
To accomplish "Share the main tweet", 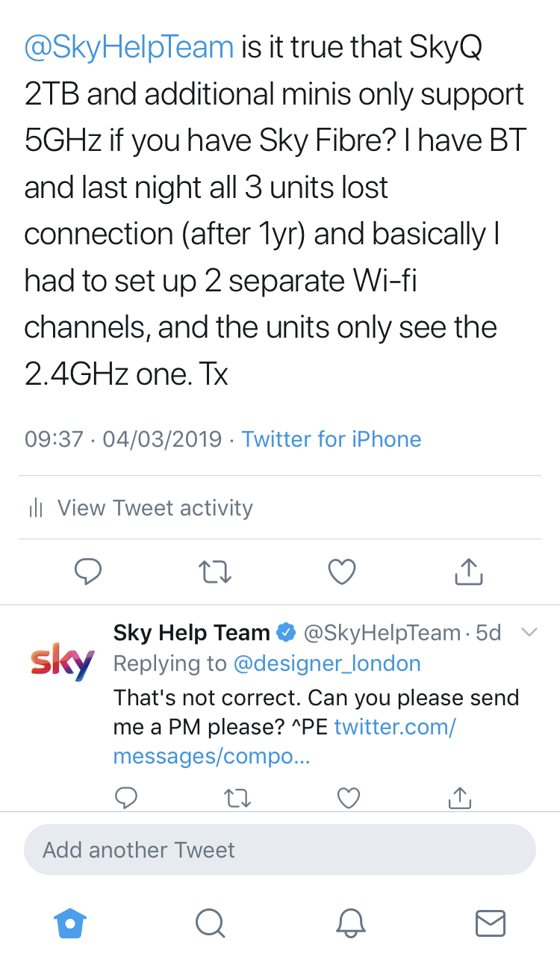I will [x=468, y=572].
